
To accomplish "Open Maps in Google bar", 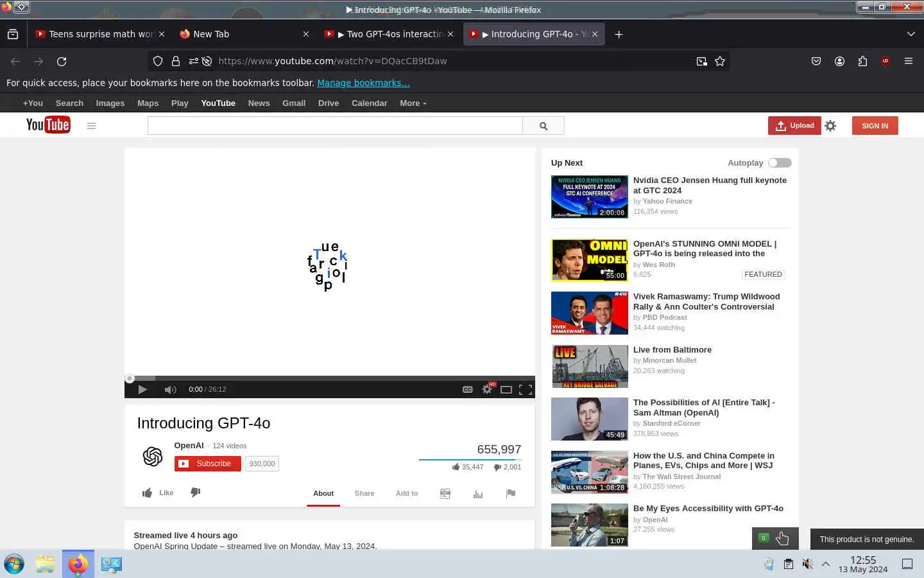I will click(148, 103).
